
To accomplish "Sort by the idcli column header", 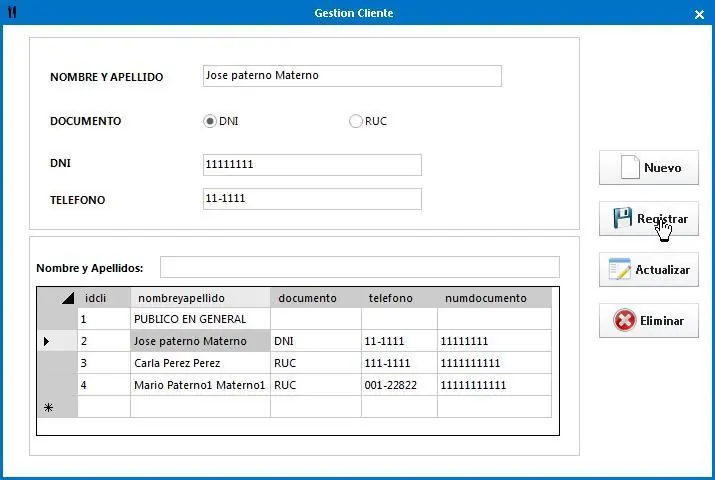I will click(x=104, y=298).
